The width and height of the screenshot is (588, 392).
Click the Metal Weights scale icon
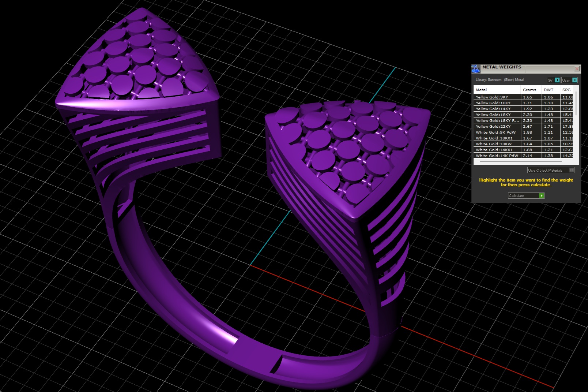[476, 69]
